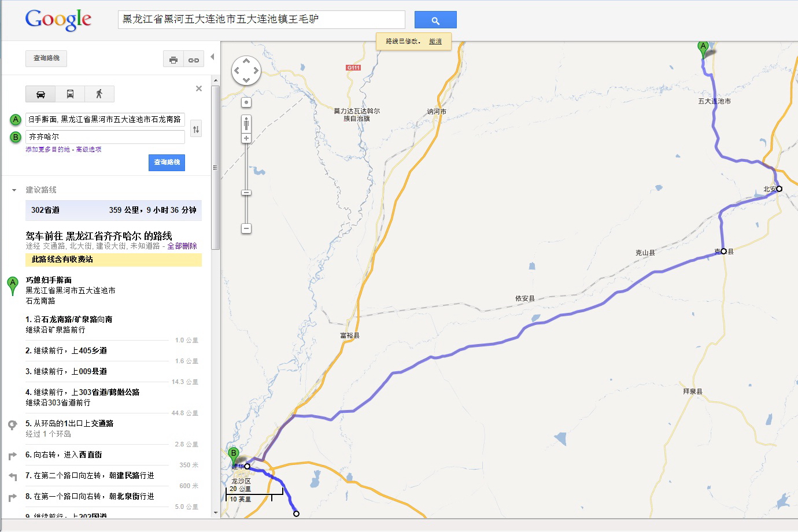Click the blue search magnifier button
The height and width of the screenshot is (532, 798).
point(435,20)
